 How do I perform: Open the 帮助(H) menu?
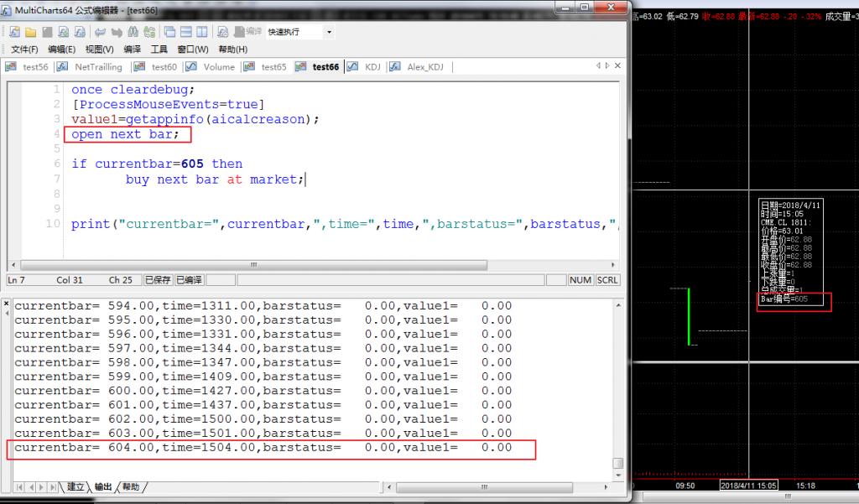[233, 49]
